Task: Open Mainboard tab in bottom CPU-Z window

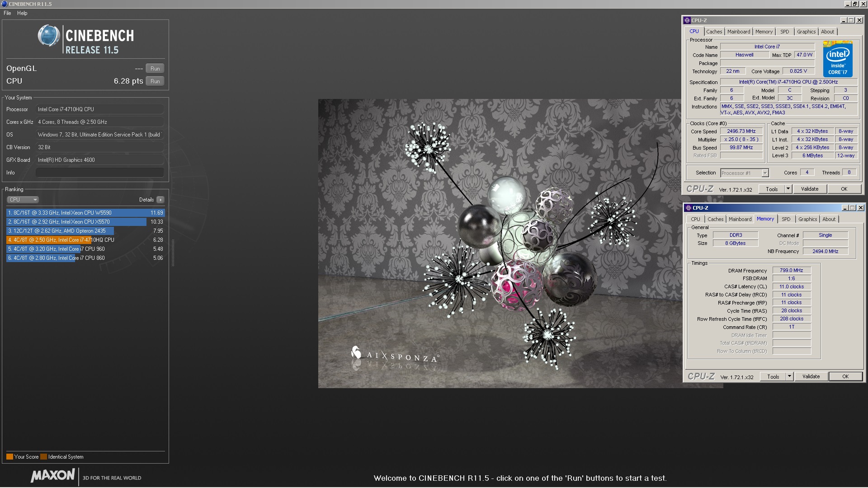Action: click(740, 219)
